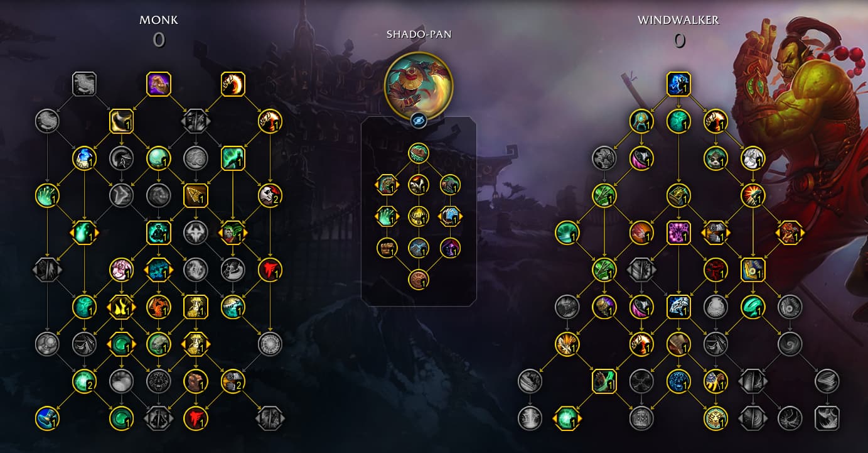Expand the blue choice node in Shado-Pan tree
The height and width of the screenshot is (453, 868).
click(x=450, y=216)
